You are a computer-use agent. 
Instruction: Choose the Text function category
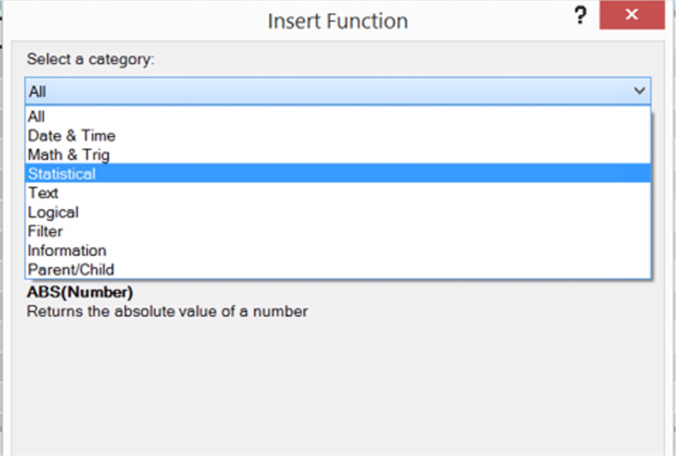coord(43,193)
